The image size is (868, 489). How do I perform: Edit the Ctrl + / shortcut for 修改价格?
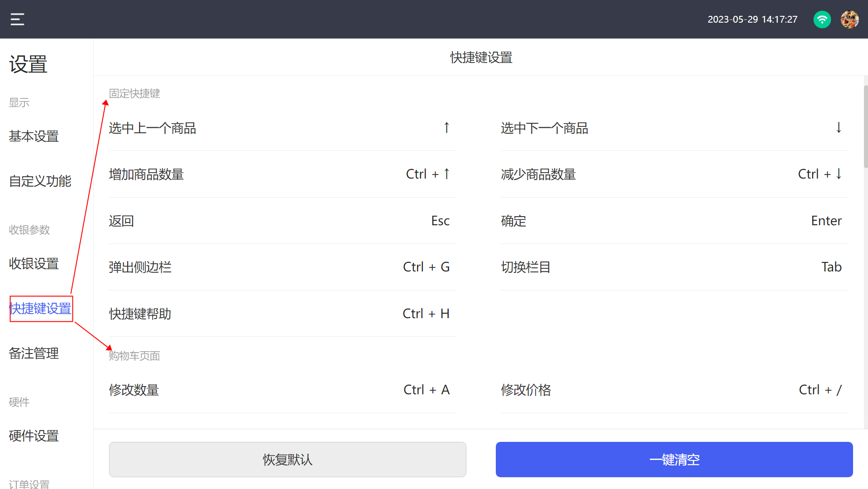(820, 390)
